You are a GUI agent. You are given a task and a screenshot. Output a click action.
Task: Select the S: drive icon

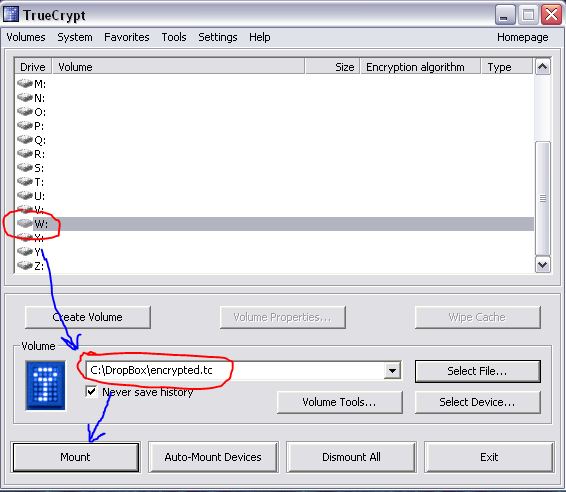tap(25, 168)
